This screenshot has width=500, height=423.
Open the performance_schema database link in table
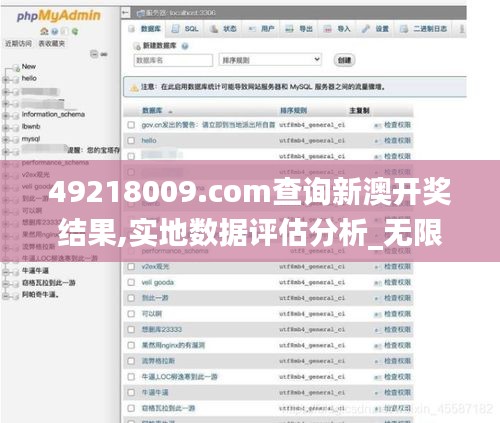point(175,251)
